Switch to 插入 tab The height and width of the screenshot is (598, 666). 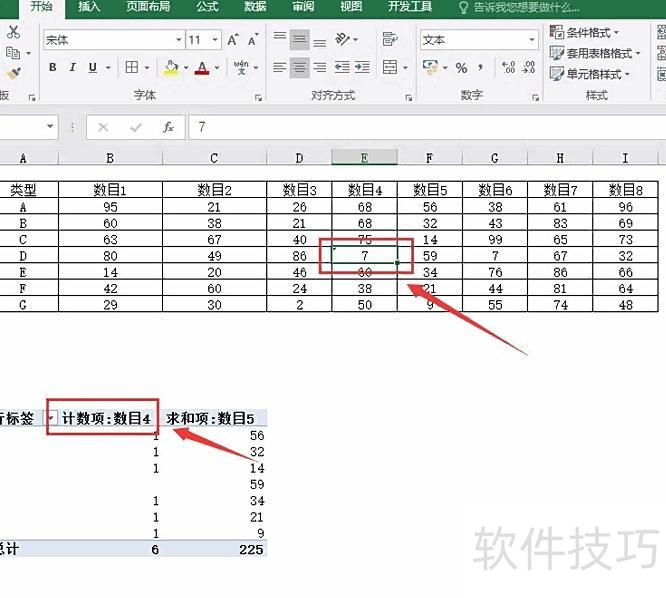click(89, 6)
